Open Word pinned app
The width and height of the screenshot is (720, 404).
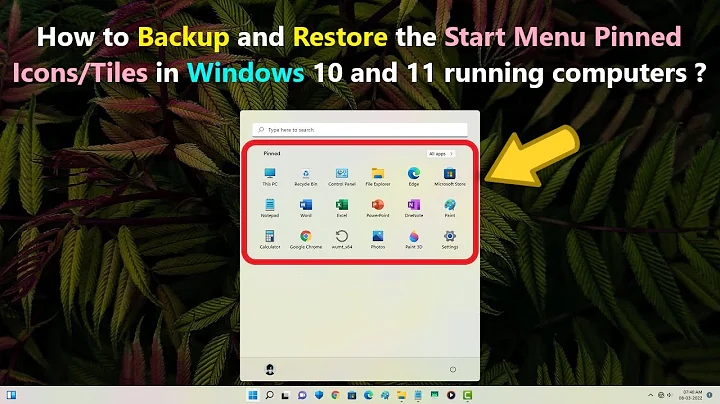(x=305, y=208)
